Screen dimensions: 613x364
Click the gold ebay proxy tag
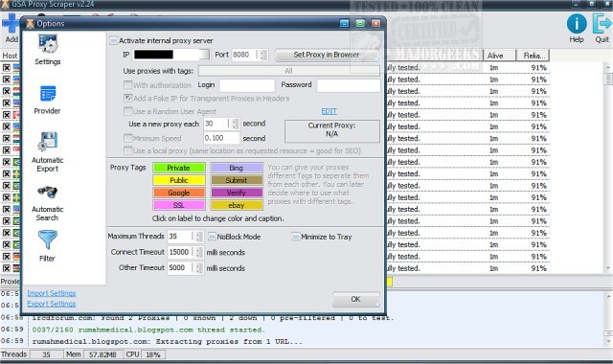237,205
